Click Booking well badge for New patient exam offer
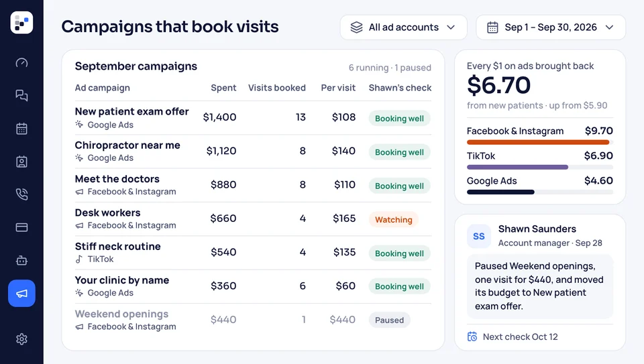Screen dimensions: 644x364 pyautogui.click(x=399, y=118)
